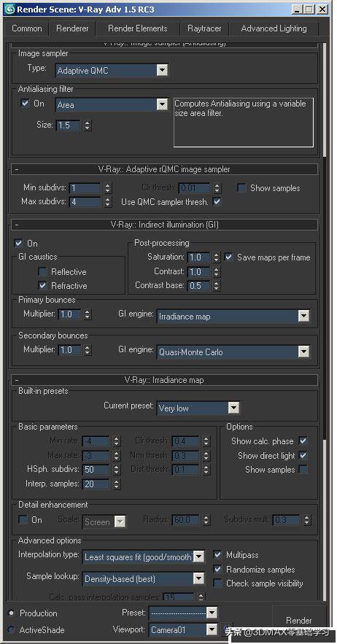Open the render Preset dropdown

click(183, 613)
